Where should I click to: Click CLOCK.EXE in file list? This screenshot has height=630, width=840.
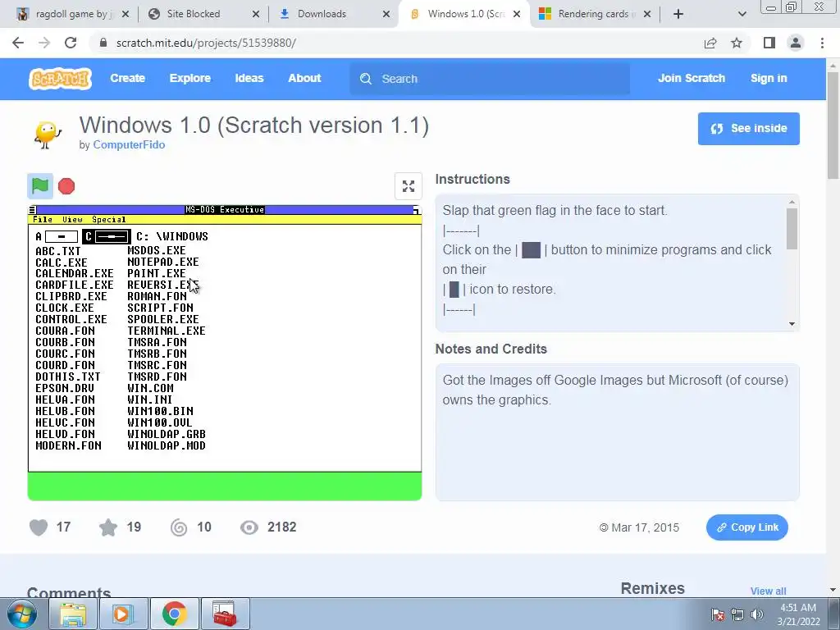pyautogui.click(x=64, y=308)
